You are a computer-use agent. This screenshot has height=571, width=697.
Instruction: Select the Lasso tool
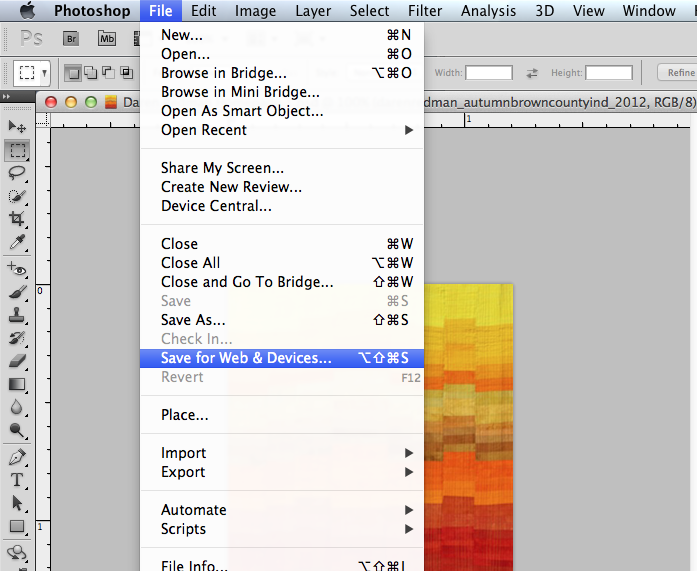[17, 173]
